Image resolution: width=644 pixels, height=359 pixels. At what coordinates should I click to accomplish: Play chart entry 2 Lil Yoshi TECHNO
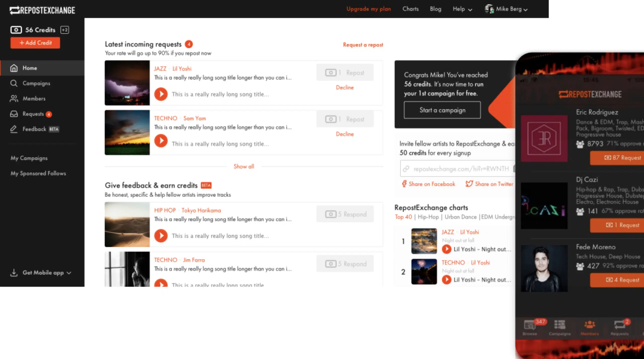[x=447, y=280]
